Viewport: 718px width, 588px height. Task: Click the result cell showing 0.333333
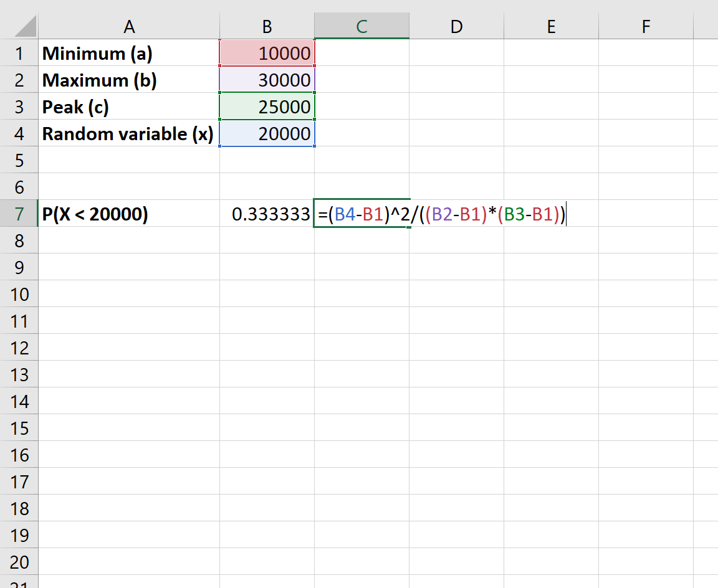267,214
